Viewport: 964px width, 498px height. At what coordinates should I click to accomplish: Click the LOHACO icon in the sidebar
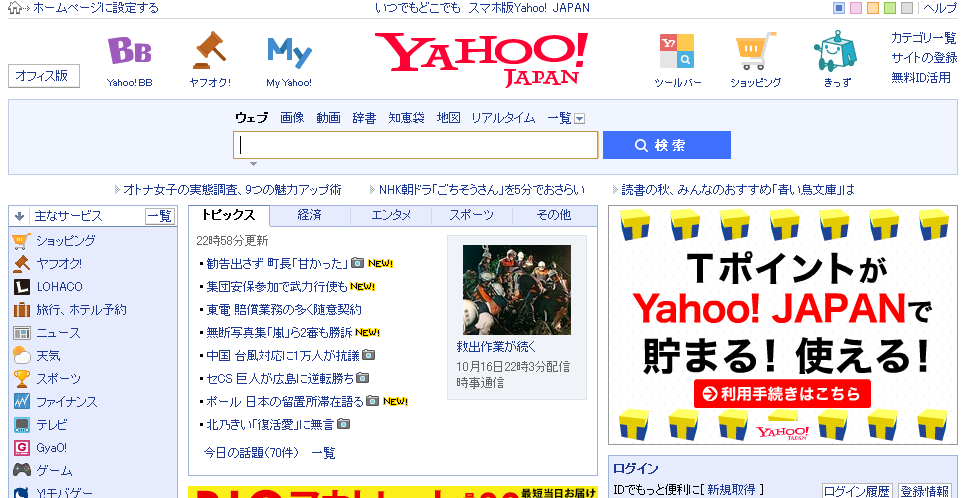22,287
